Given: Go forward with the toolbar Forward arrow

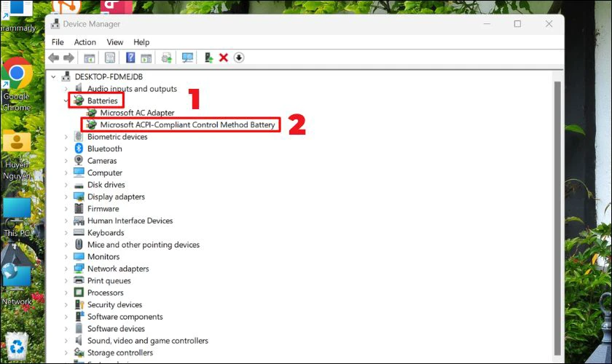Looking at the screenshot, I should tap(68, 58).
